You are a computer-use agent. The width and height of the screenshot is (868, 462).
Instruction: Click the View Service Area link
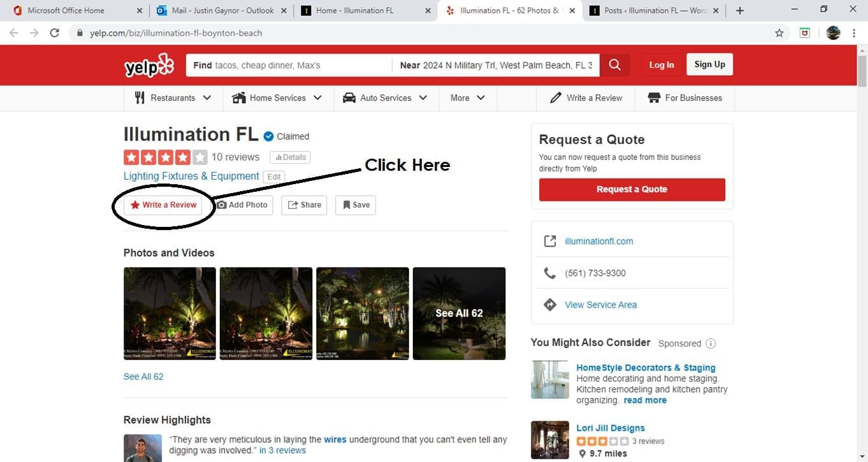pyautogui.click(x=601, y=305)
